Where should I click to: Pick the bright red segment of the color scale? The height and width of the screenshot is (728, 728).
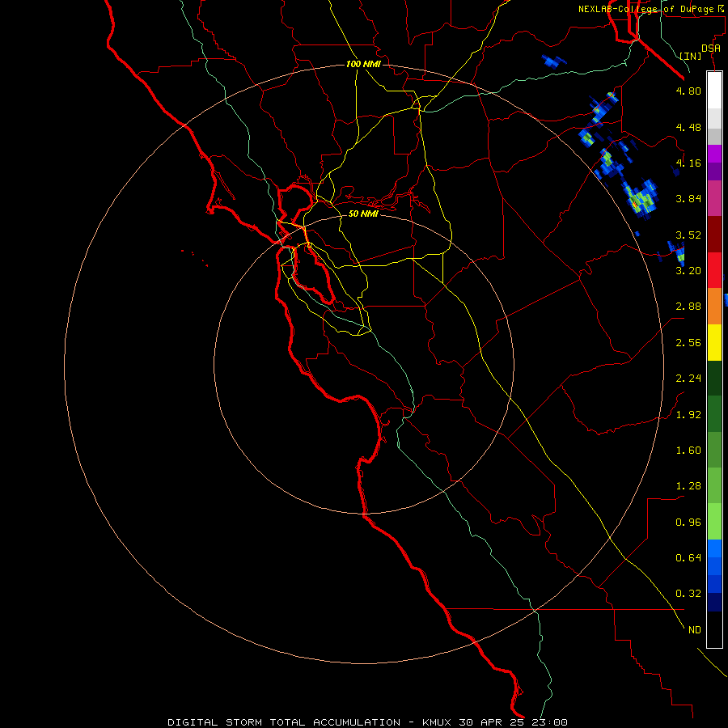(714, 271)
